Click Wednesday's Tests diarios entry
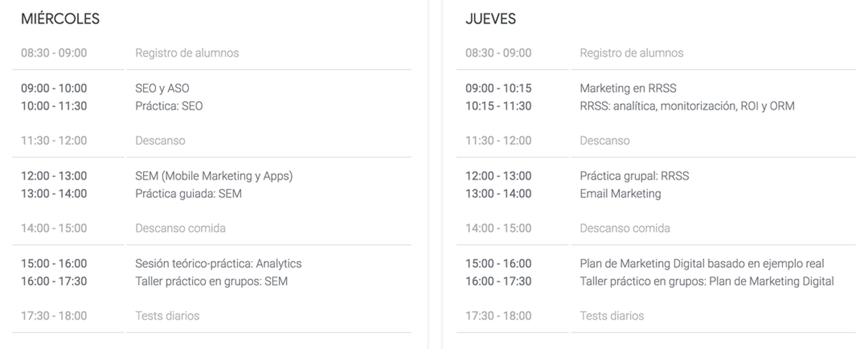The height and width of the screenshot is (349, 868). tap(167, 316)
